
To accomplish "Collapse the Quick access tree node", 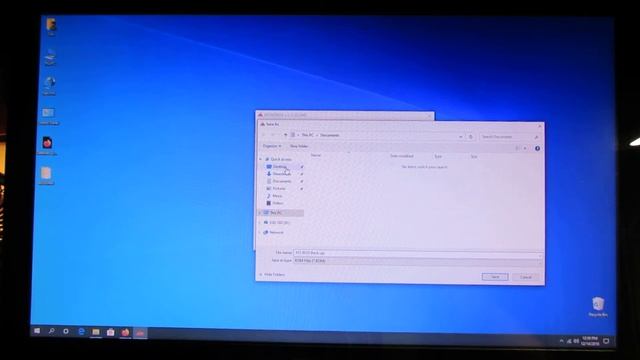I will tap(261, 159).
